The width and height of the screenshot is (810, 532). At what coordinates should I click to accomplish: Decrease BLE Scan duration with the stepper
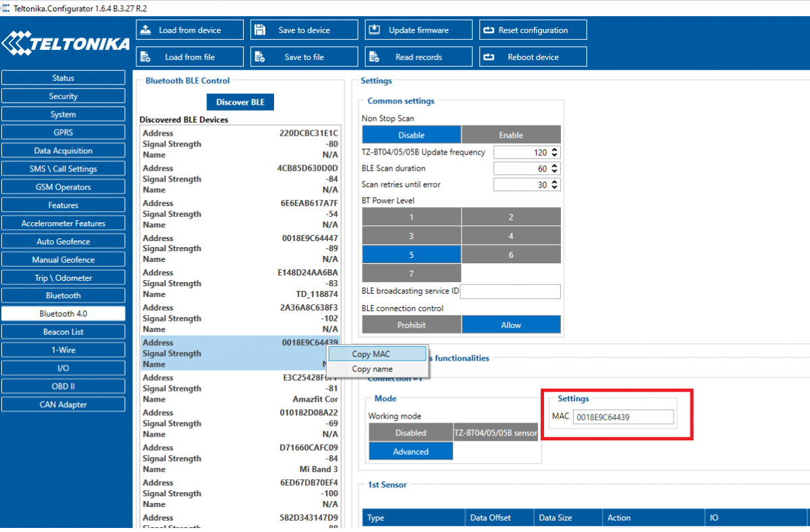[x=555, y=171]
